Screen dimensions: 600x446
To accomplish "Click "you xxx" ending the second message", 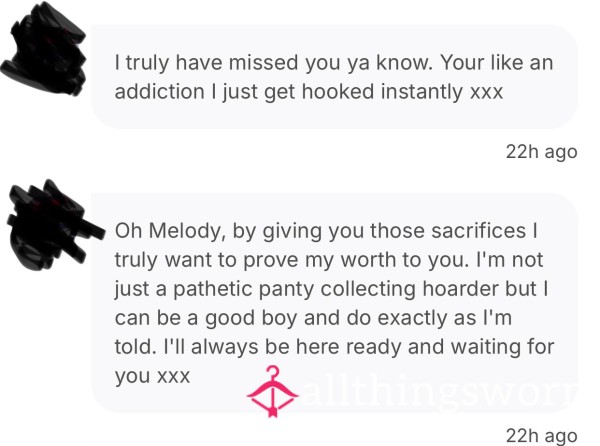I will point(152,377).
